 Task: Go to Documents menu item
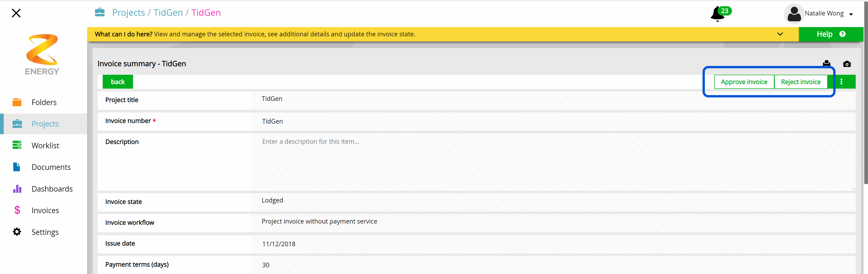click(x=51, y=167)
